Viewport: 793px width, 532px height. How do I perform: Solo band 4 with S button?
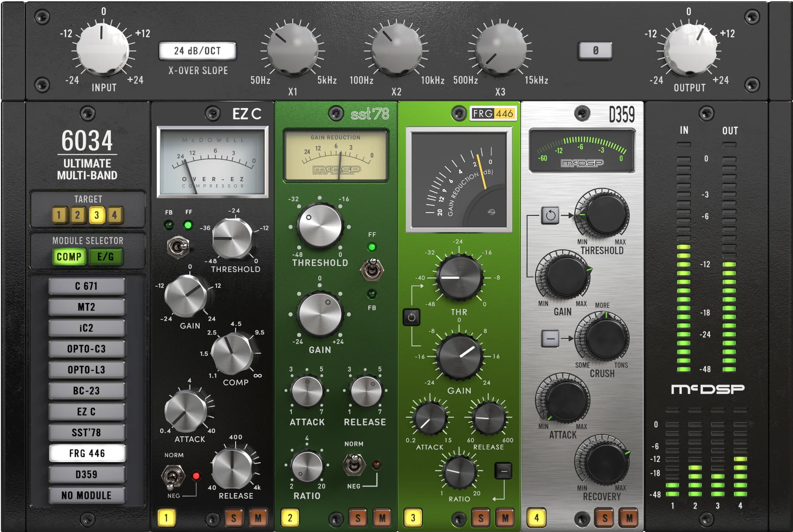[605, 518]
